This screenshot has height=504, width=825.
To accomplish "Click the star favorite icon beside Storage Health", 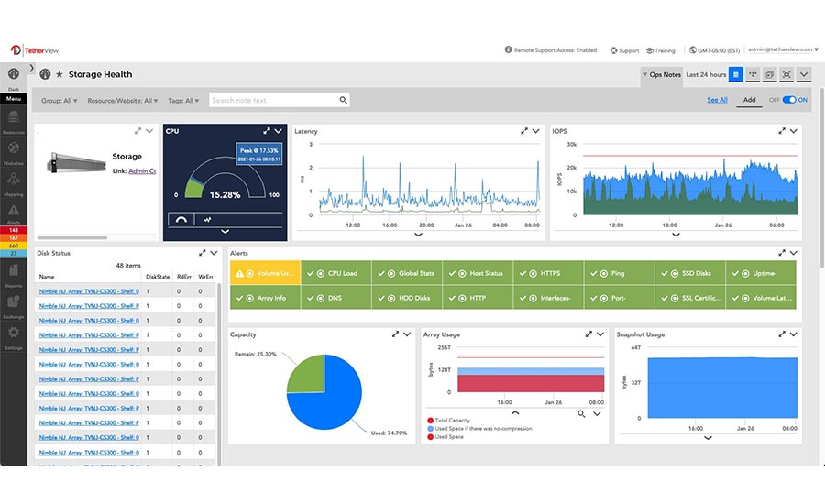I will click(x=60, y=74).
